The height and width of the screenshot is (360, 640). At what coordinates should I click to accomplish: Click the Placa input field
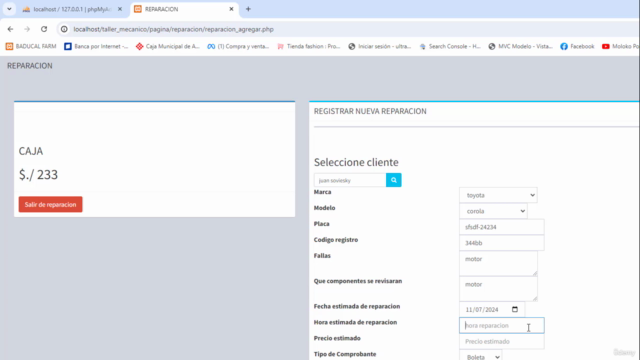tap(502, 227)
